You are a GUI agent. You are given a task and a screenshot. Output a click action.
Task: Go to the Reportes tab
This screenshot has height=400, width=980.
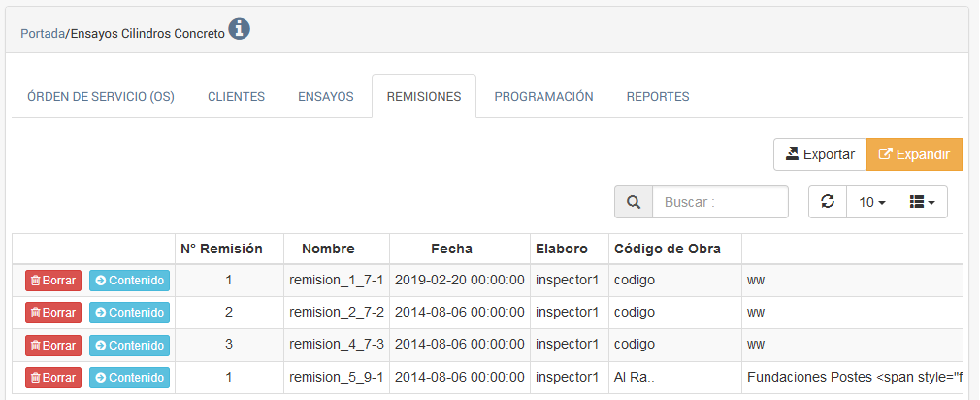pyautogui.click(x=658, y=97)
